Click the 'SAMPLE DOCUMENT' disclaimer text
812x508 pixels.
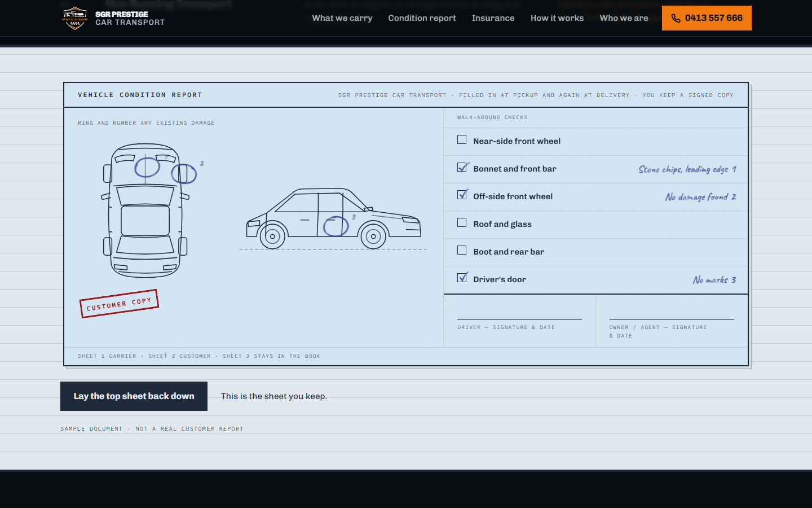click(x=152, y=429)
